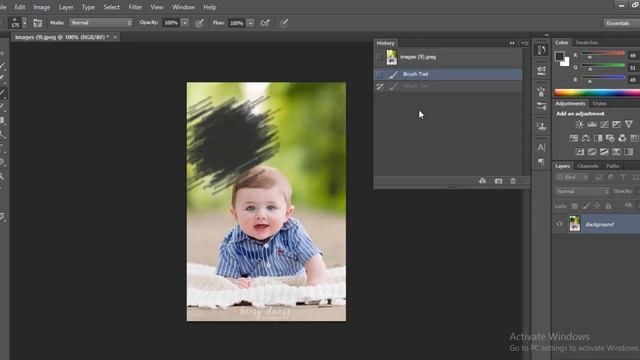Add a Levels adjustment
This screenshot has width=640, height=360.
coord(592,124)
